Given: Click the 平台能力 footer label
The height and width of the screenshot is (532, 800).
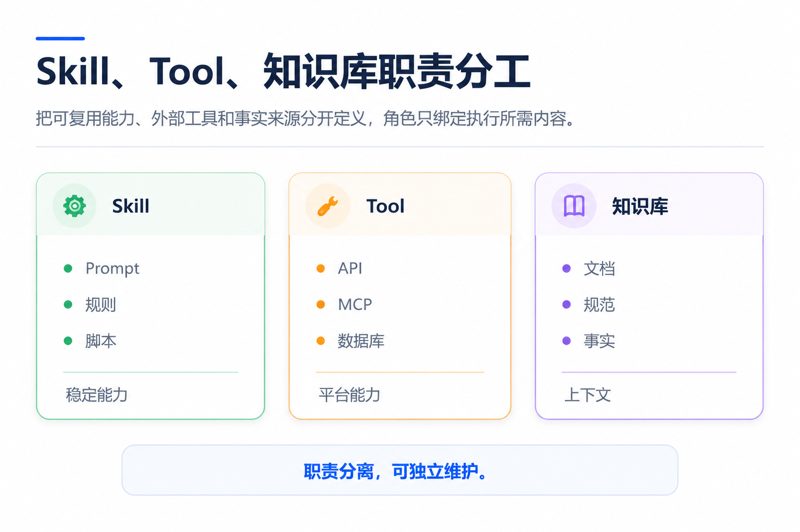Looking at the screenshot, I should [349, 395].
